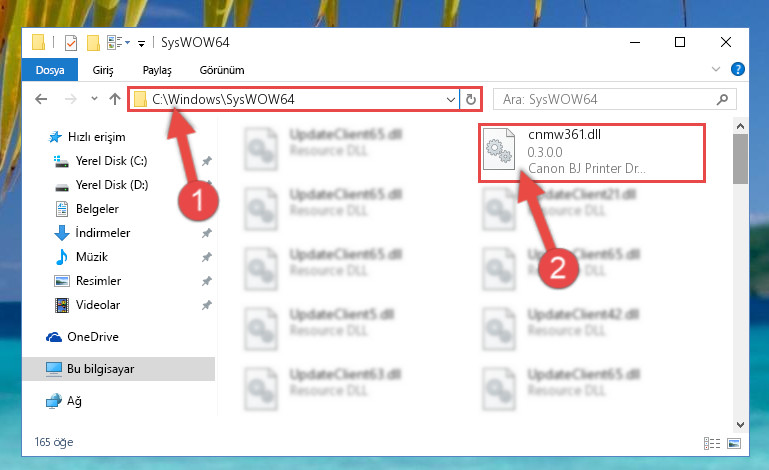Expand the ribbon with the chevron
769x470 pixels.
click(716, 69)
